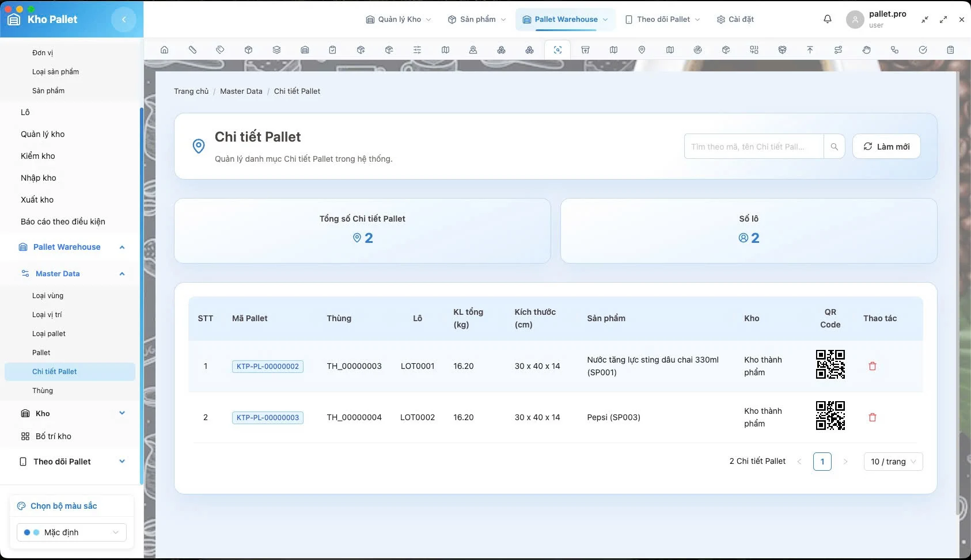The image size is (971, 560).
Task: Open the package plus toolbar icon
Action: [361, 50]
